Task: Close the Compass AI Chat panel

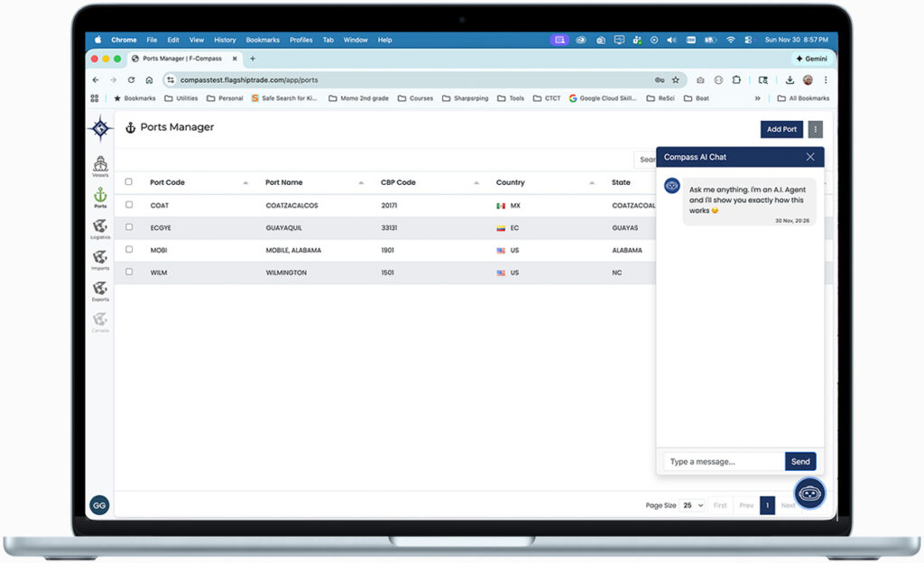Action: point(809,157)
